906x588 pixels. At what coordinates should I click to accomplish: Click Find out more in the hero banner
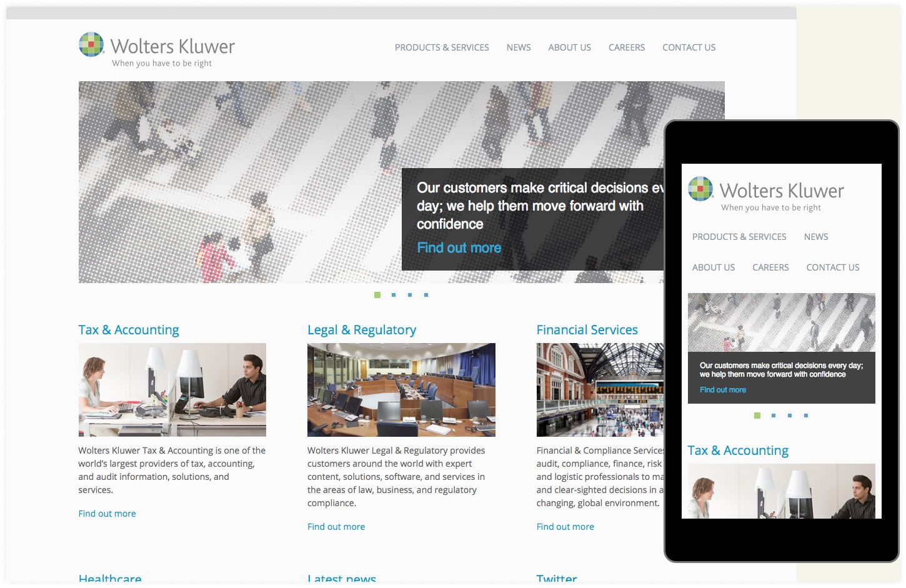click(459, 248)
